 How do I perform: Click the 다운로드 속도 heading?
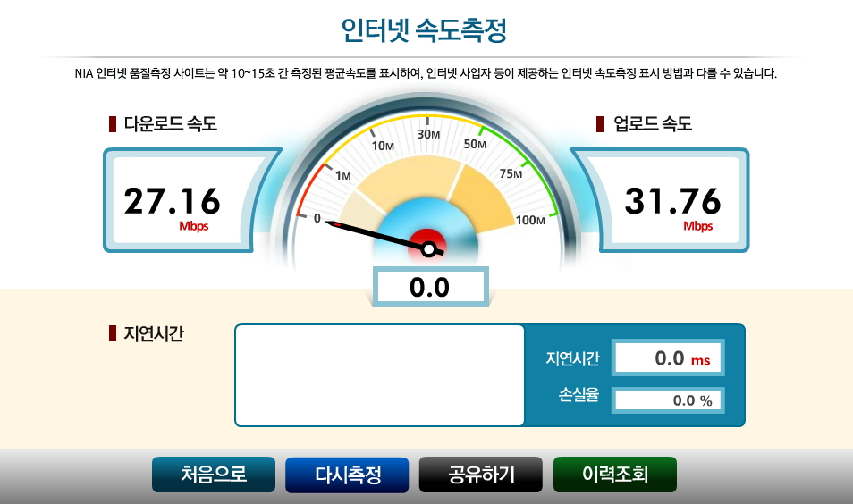tap(170, 124)
